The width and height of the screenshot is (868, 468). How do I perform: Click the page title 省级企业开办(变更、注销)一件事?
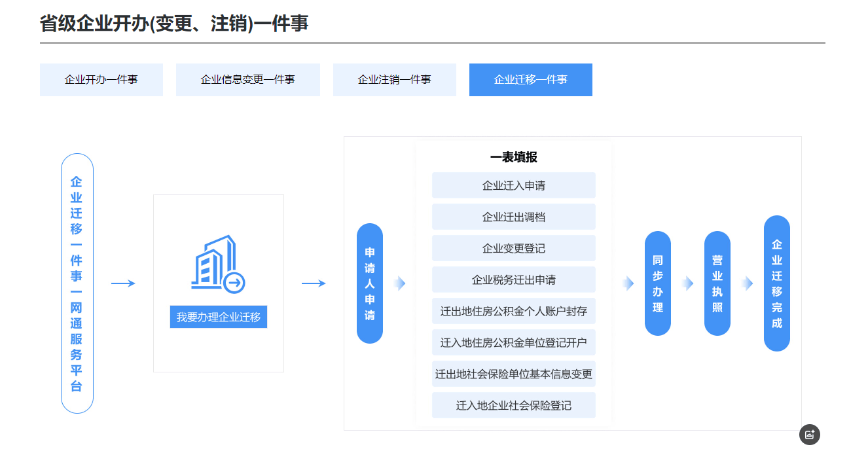click(x=174, y=24)
